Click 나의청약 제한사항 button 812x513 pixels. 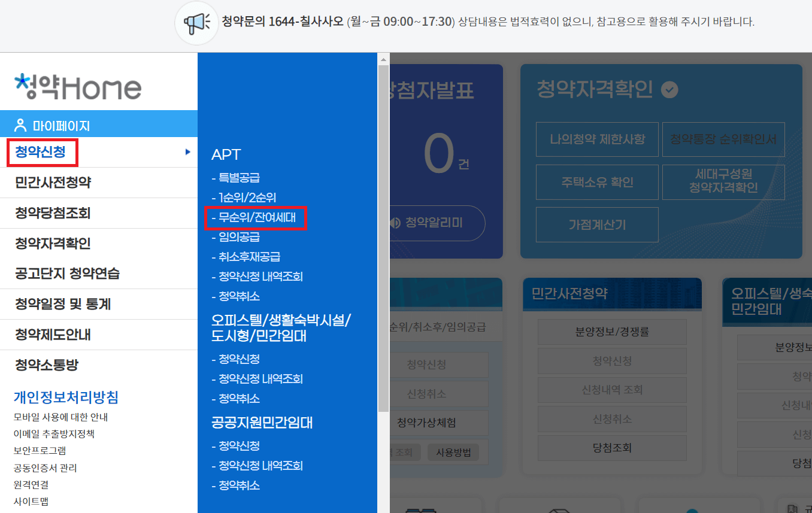[597, 139]
